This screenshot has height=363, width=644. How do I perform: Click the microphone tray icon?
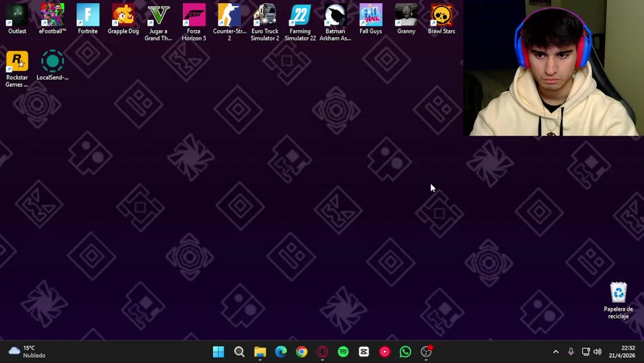pos(571,351)
